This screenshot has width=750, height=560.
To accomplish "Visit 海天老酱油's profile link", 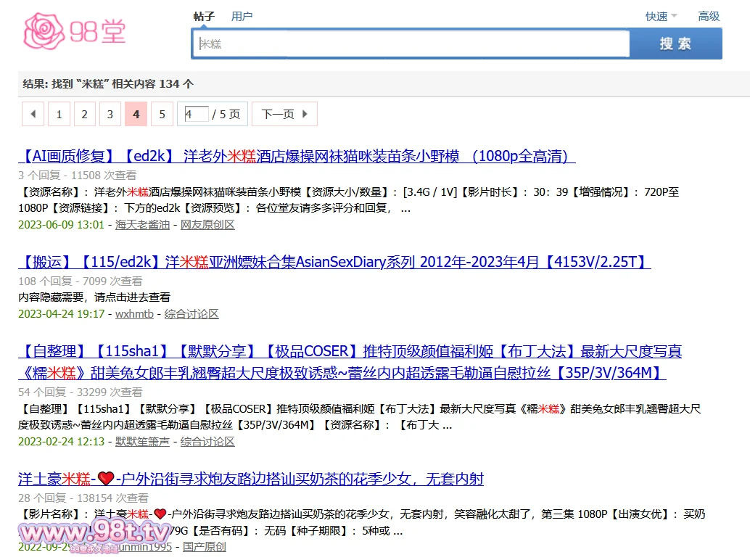I will [x=142, y=225].
